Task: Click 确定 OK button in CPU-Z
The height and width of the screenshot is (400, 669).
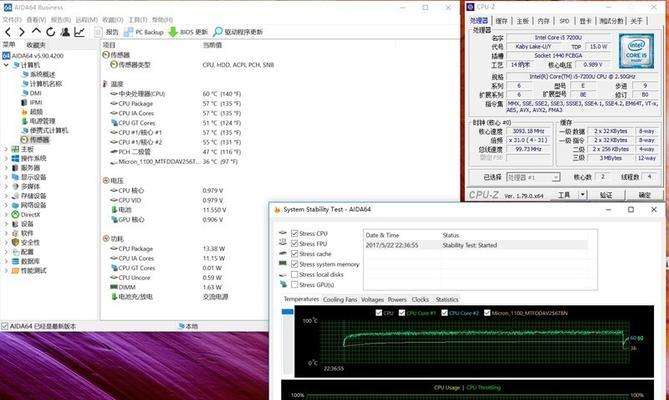Action: (645, 195)
